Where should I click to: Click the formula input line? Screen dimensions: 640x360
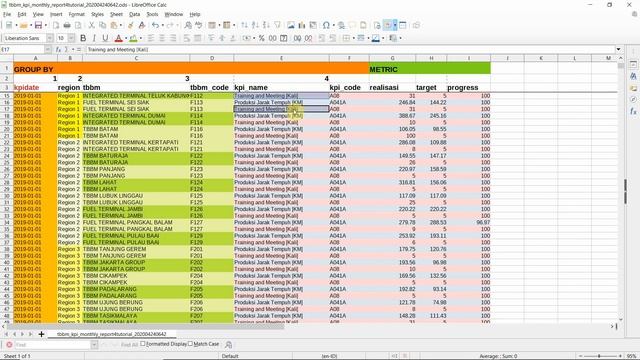coord(350,49)
